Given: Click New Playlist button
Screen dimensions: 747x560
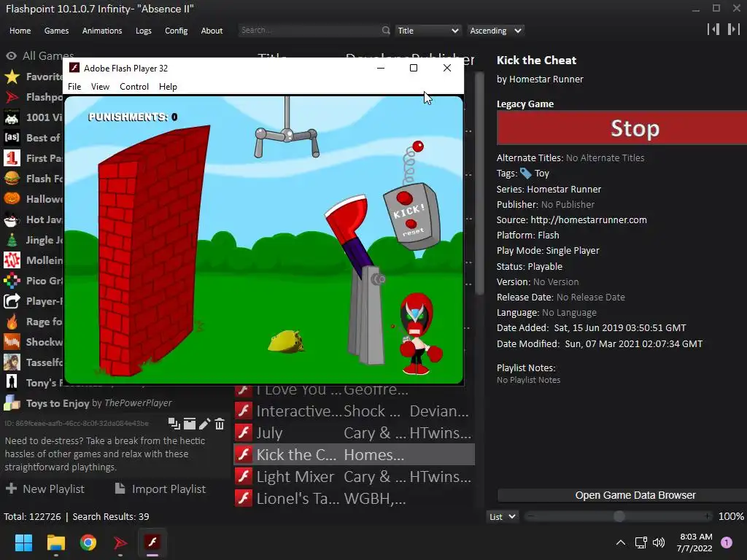Looking at the screenshot, I should (44, 489).
